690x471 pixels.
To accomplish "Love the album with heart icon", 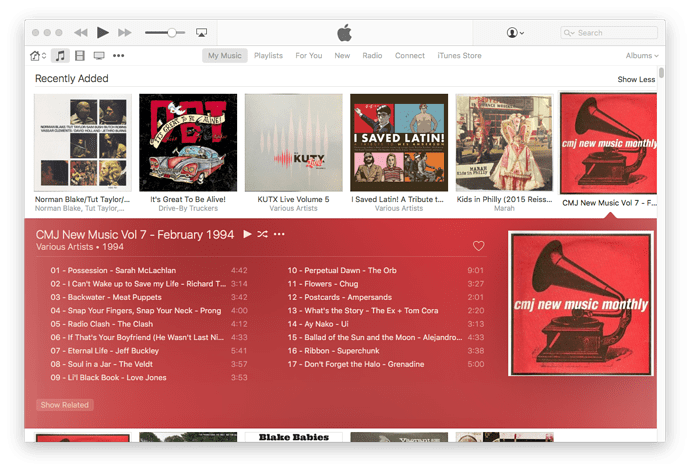I will tap(478, 246).
